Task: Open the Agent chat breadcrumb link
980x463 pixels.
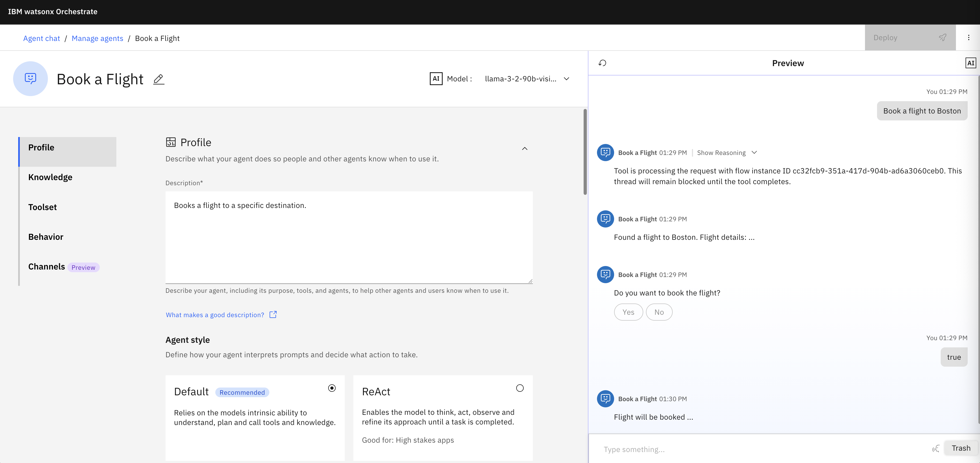Action: point(41,39)
